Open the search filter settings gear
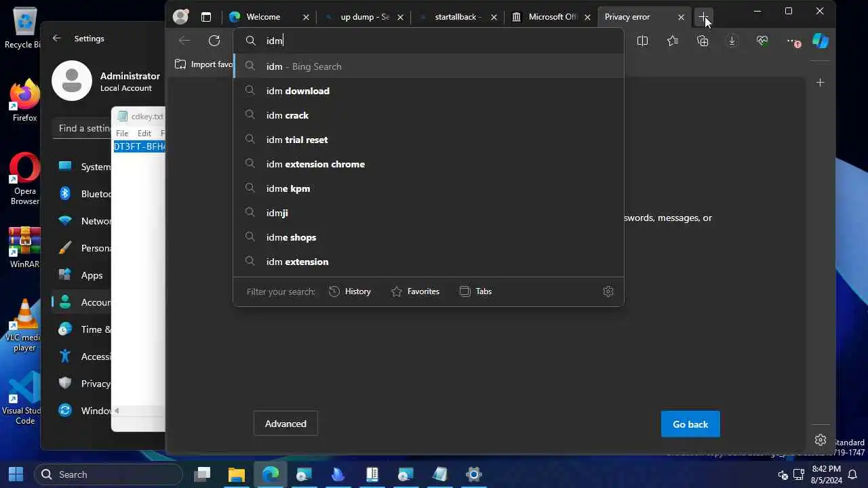The height and width of the screenshot is (488, 868). (608, 291)
